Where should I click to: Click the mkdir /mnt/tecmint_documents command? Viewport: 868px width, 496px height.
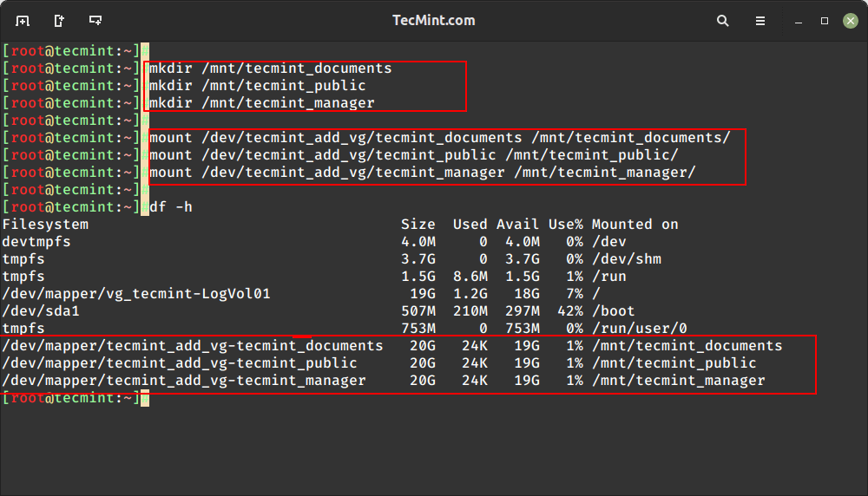[270, 69]
